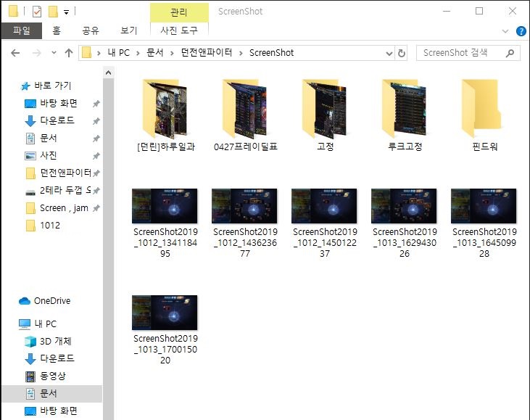Click the navigation pane scroll up arrow
This screenshot has width=530, height=420.
tap(109, 73)
